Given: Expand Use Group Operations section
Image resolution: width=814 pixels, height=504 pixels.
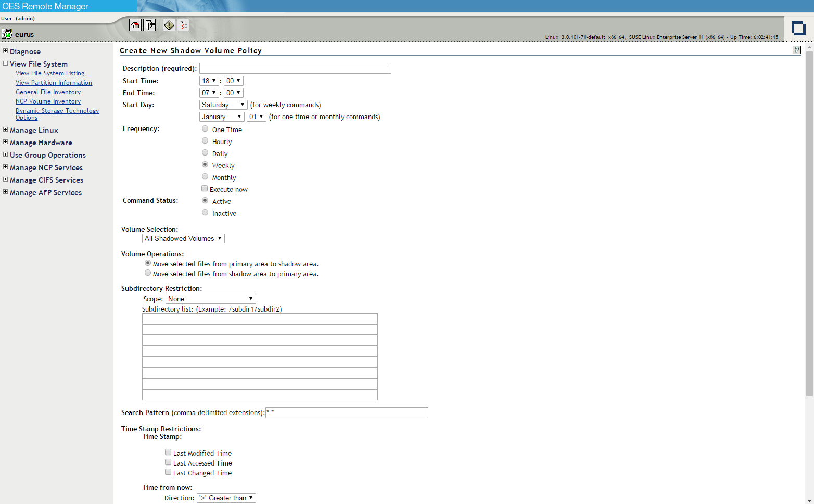Looking at the screenshot, I should pos(5,154).
